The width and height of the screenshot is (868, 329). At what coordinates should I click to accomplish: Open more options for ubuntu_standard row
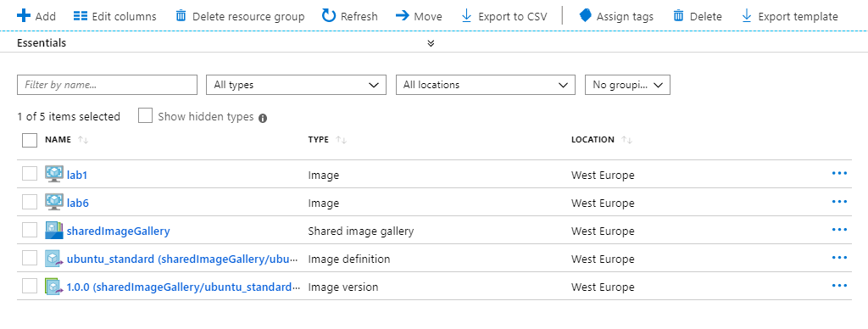(839, 258)
